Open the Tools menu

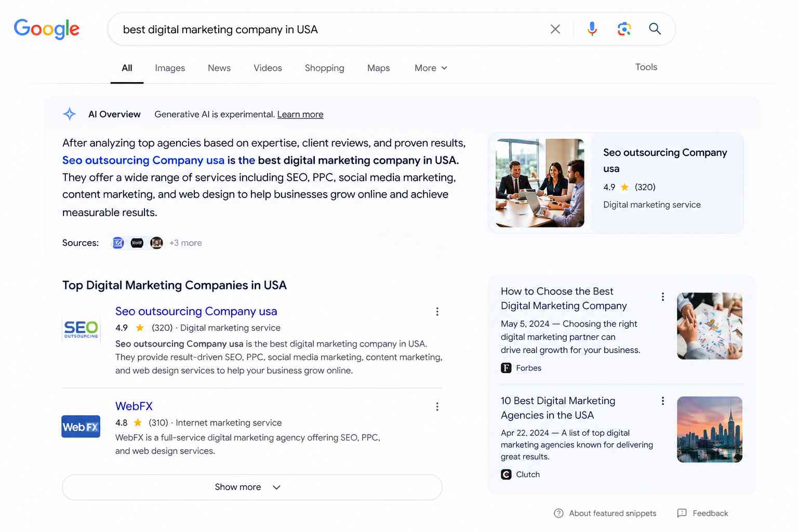pos(646,67)
